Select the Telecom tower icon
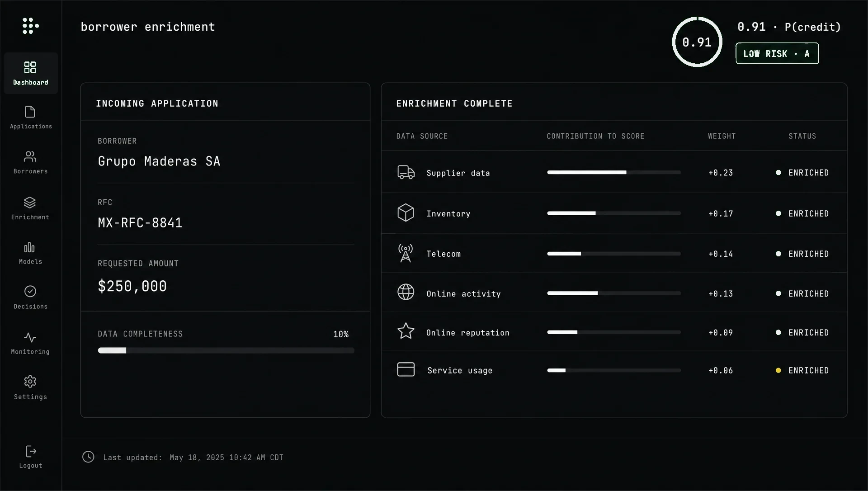This screenshot has width=868, height=491. coord(406,253)
